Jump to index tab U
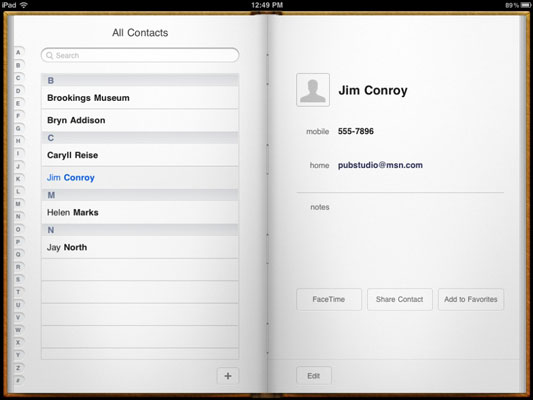The image size is (533, 400). pos(18,305)
